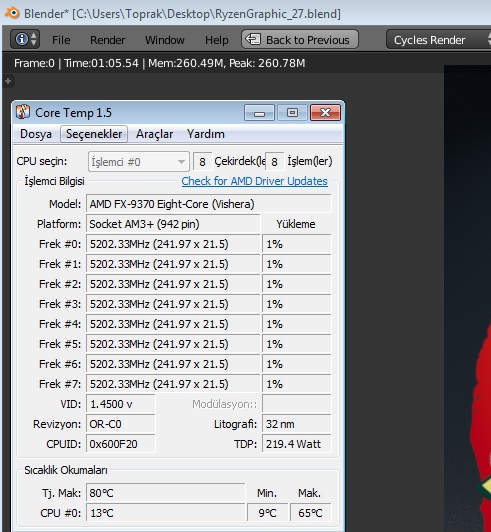The width and height of the screenshot is (491, 532).
Task: Click the İşlem(ler) thread count field
Action: 274,162
